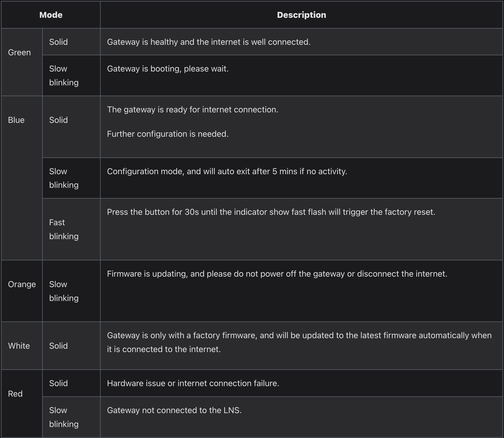Click the configuration mode auto exit description
The height and width of the screenshot is (438, 504).
pos(227,171)
